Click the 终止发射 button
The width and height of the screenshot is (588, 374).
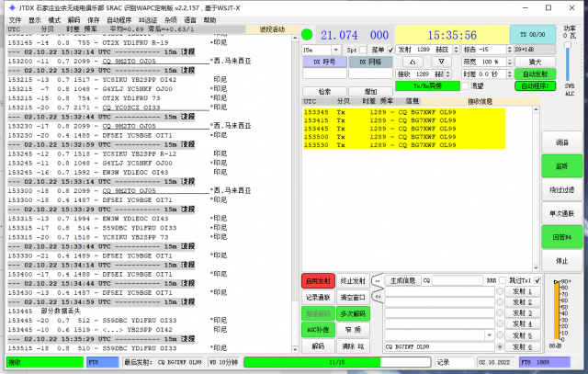tap(353, 281)
